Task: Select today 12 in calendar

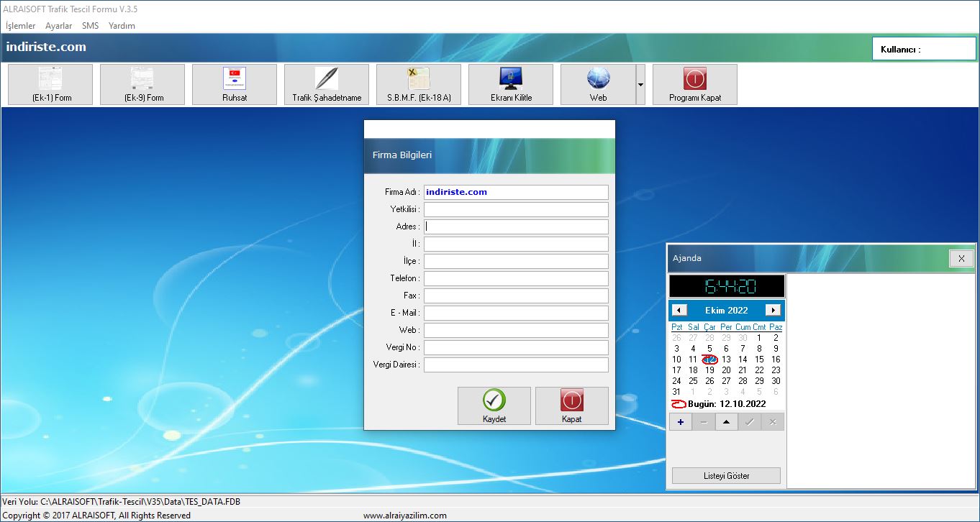Action: (709, 360)
